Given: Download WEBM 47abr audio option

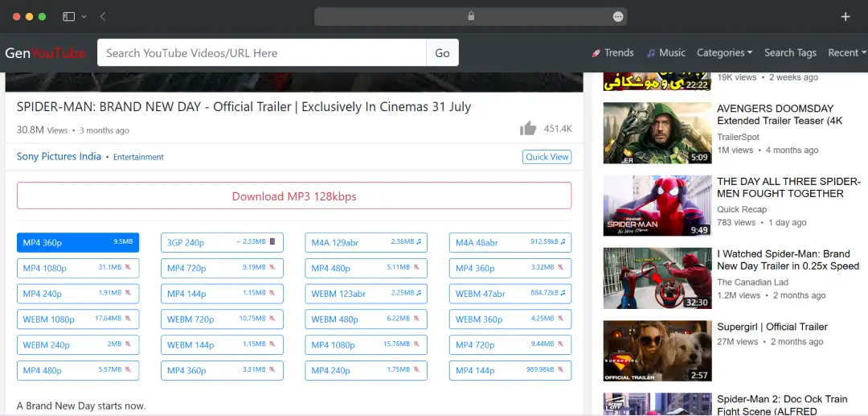Looking at the screenshot, I should tap(510, 294).
